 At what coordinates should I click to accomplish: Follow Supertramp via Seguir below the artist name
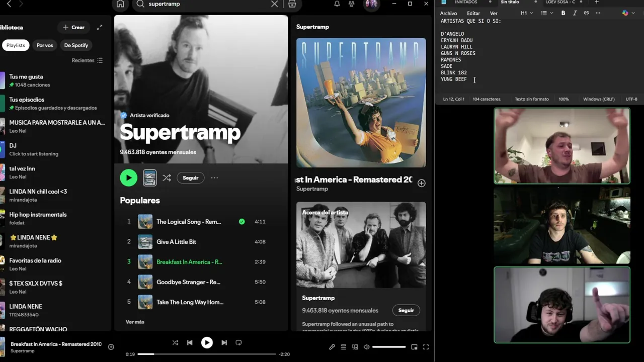pos(191,177)
